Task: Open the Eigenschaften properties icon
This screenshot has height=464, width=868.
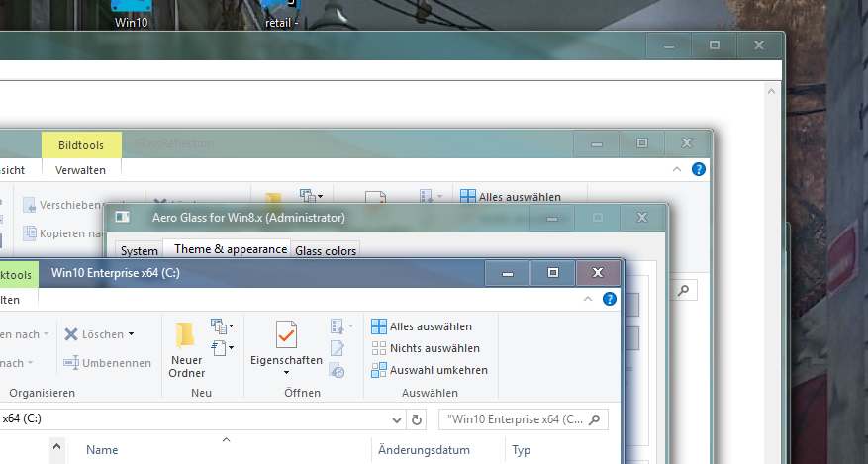Action: click(286, 335)
